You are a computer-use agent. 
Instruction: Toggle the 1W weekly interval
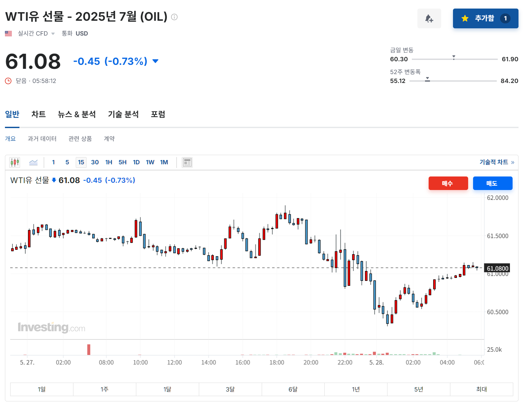[x=150, y=162]
